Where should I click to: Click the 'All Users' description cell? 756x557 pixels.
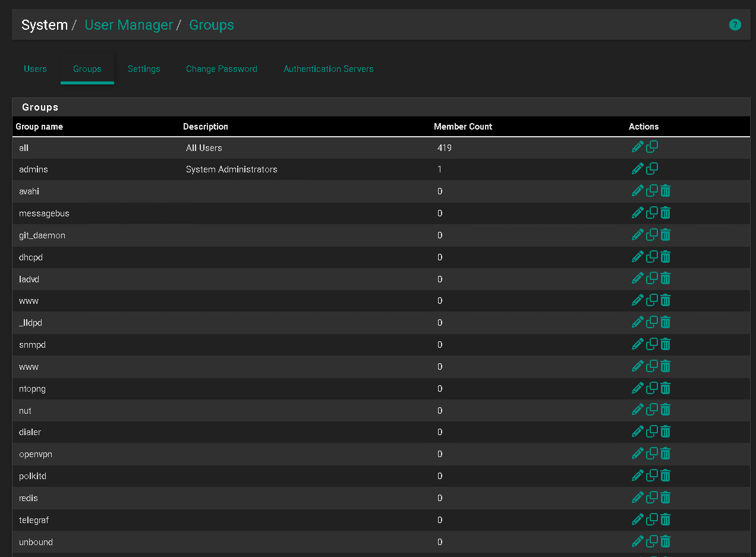[x=204, y=147]
